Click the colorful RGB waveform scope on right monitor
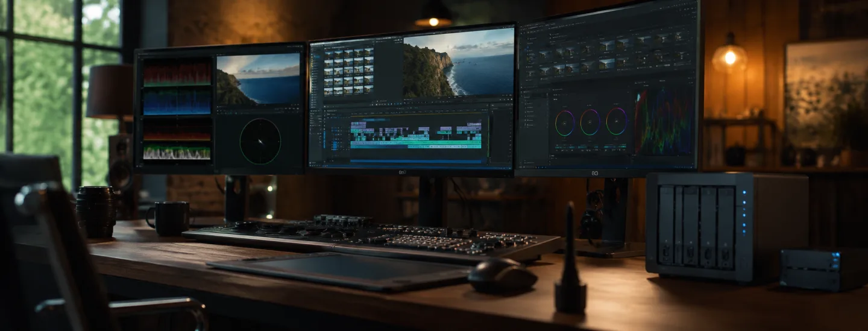The width and height of the screenshot is (868, 331). [x=662, y=119]
